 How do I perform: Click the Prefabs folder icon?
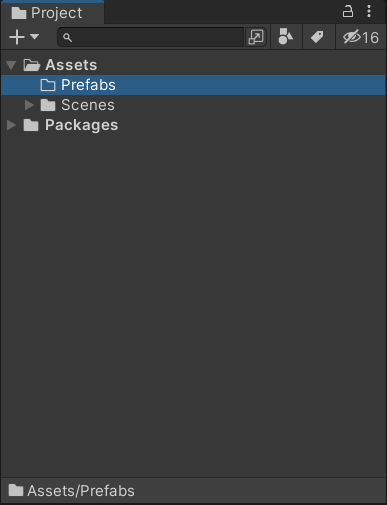[x=48, y=85]
